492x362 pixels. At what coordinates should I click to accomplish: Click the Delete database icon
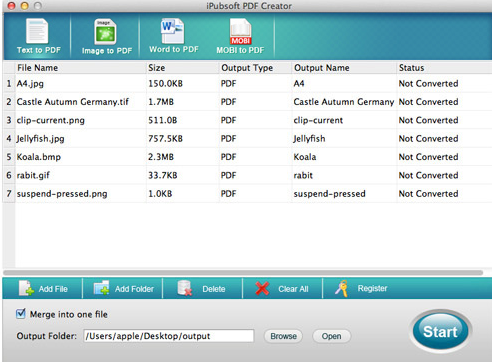coord(184,288)
